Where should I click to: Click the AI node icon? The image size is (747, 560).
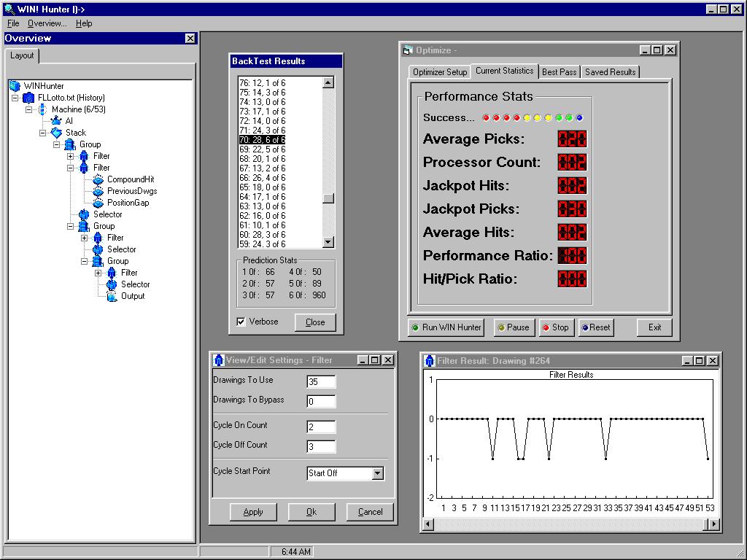coord(56,121)
